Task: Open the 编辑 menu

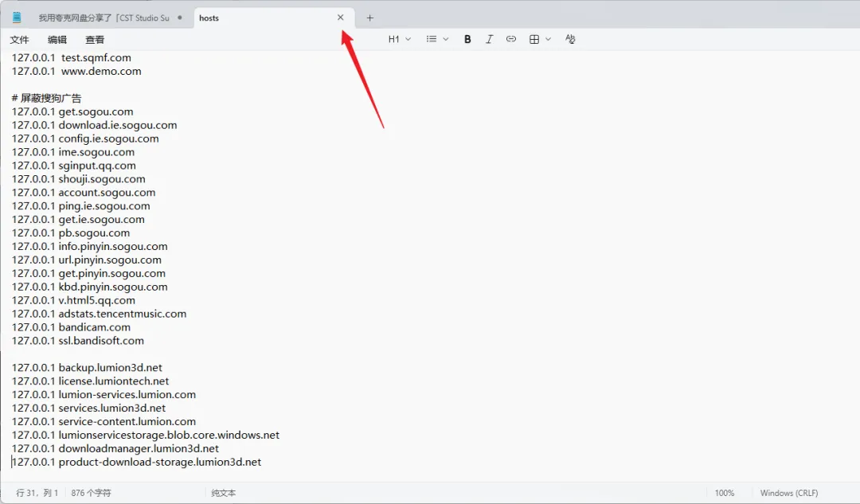Action: (57, 40)
